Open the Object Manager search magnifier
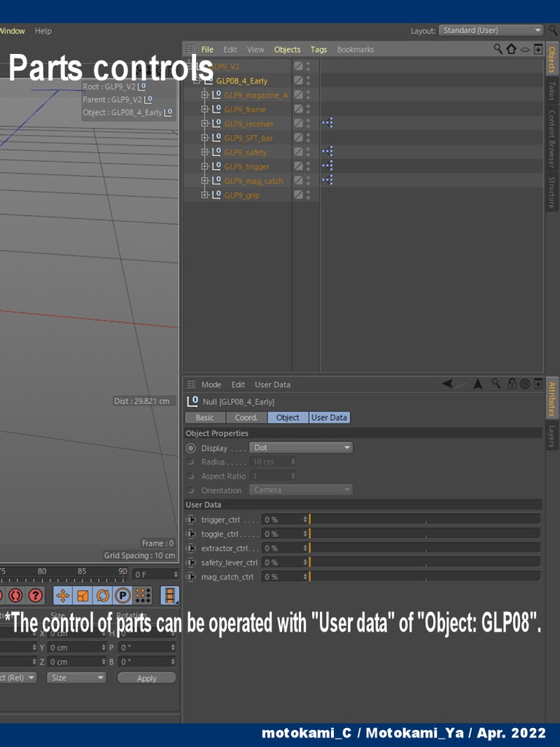This screenshot has width=560, height=747. (x=498, y=49)
